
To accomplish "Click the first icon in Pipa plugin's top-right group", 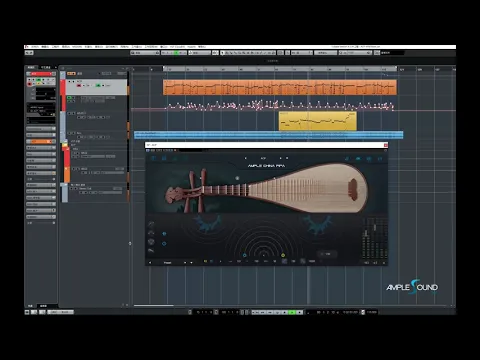I will point(347,159).
